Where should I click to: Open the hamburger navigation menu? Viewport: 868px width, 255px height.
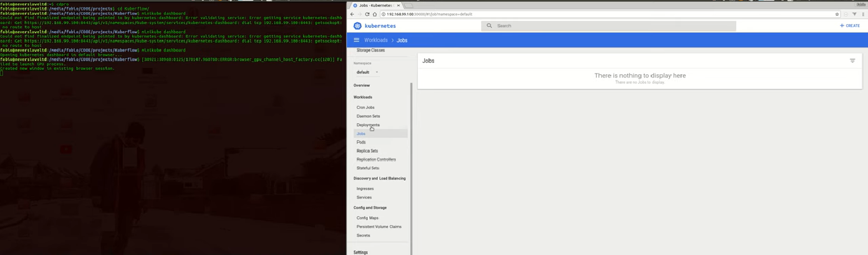356,40
